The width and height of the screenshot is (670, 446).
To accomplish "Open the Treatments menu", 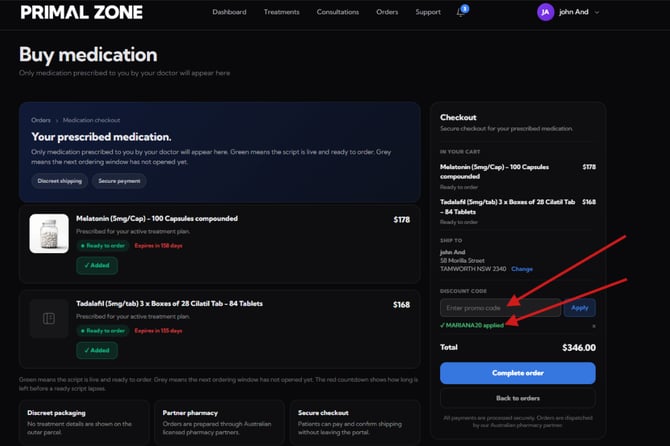I will pos(281,12).
